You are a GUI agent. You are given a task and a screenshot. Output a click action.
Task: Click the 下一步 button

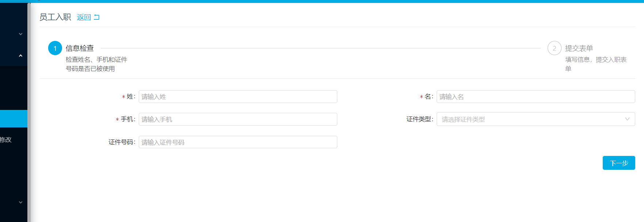point(619,163)
